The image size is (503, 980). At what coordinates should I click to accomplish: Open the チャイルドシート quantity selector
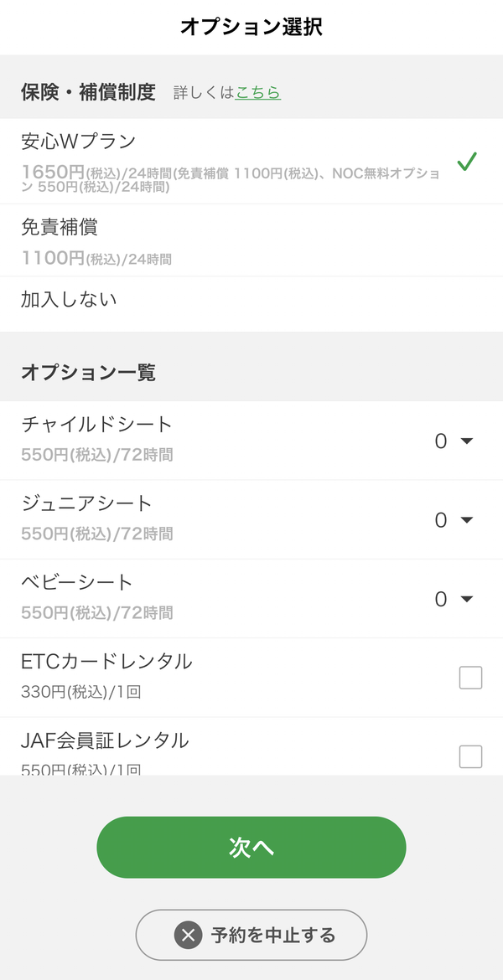point(454,441)
